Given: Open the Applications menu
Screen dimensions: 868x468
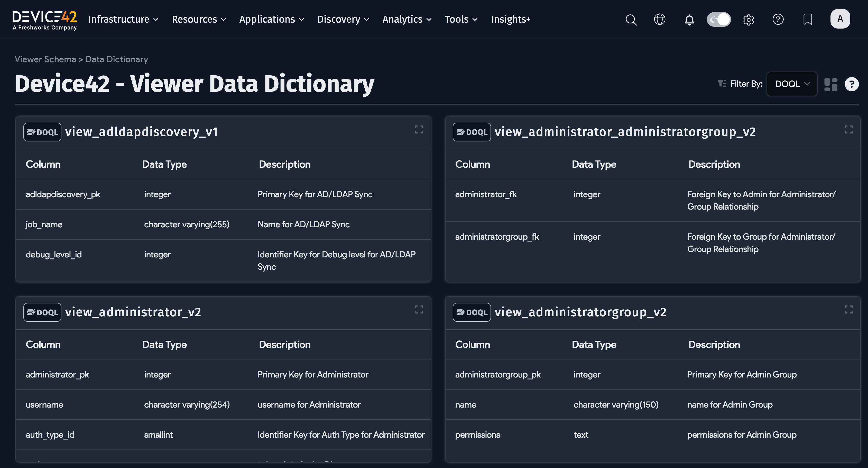Looking at the screenshot, I should [x=272, y=20].
